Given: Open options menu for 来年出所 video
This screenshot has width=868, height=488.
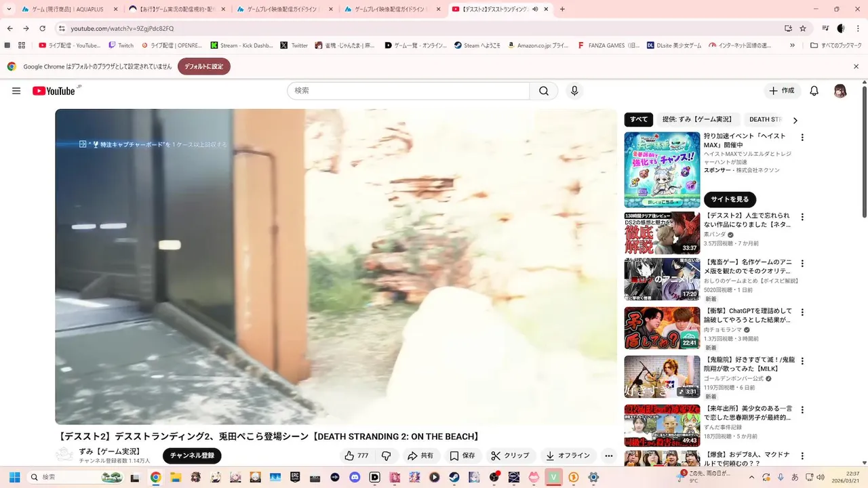Looking at the screenshot, I should [x=802, y=410].
